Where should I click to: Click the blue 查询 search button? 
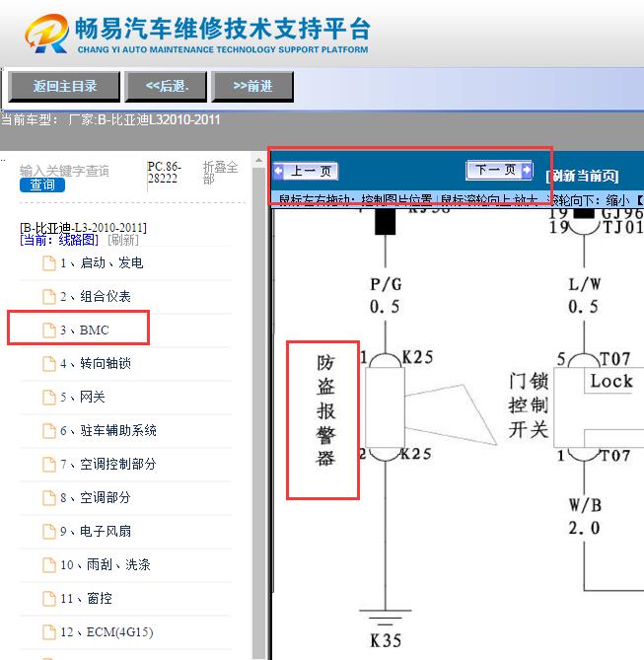pos(42,184)
